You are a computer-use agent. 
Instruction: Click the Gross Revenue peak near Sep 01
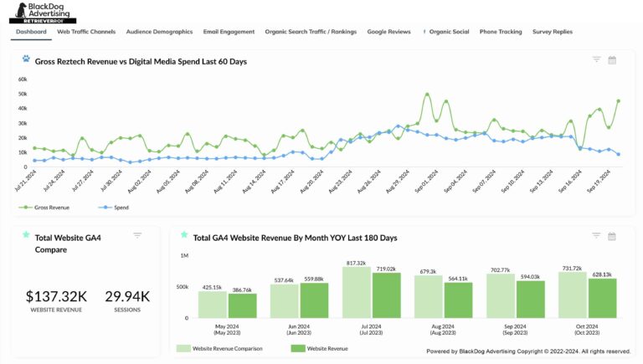pos(427,95)
